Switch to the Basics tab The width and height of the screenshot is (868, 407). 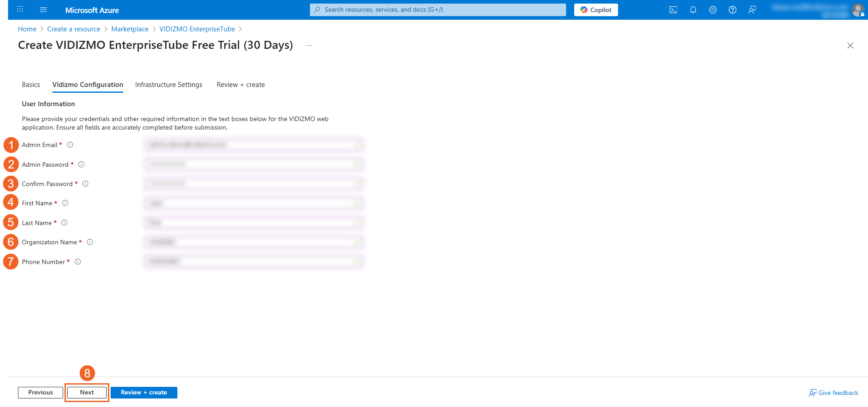pyautogui.click(x=31, y=85)
